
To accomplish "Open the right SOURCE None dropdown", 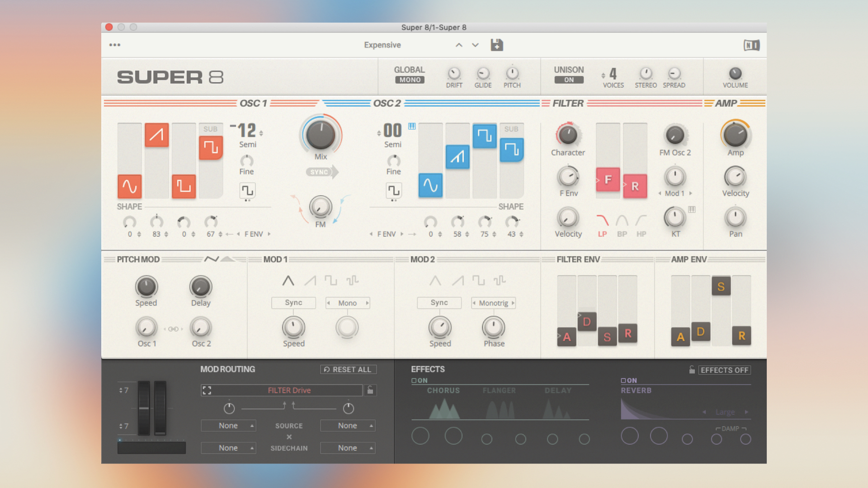I will (x=348, y=426).
